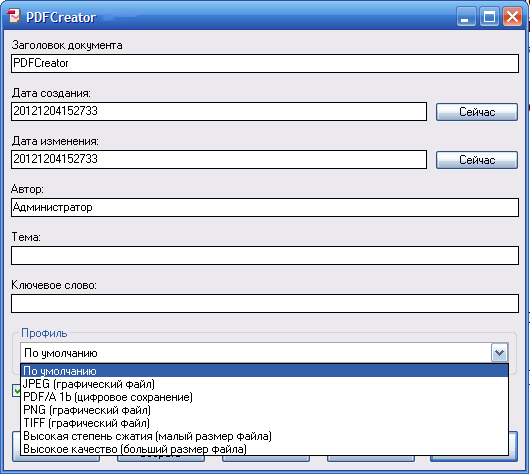The width and height of the screenshot is (530, 475).
Task: Select 'Высокая степень сжатия' profile option
Action: coord(264,436)
